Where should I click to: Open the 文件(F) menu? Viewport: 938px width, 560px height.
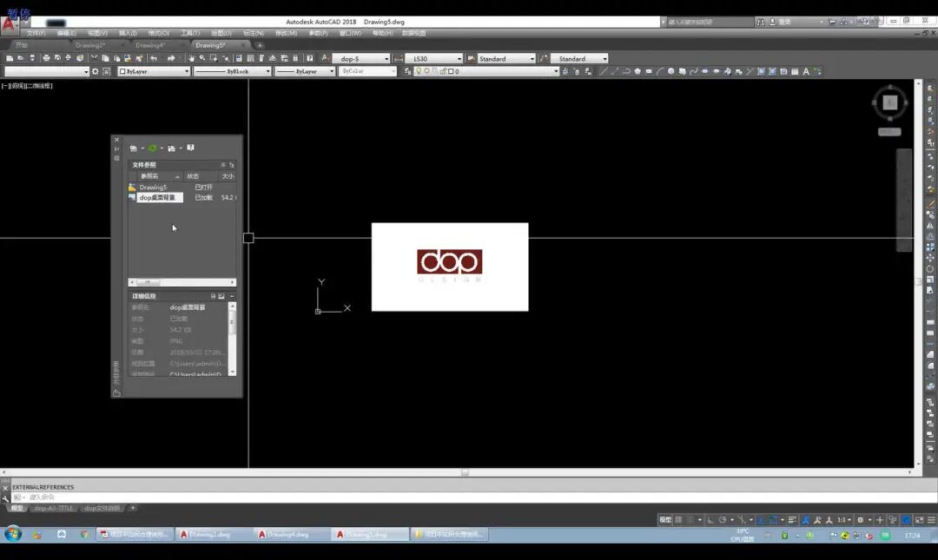[36, 34]
